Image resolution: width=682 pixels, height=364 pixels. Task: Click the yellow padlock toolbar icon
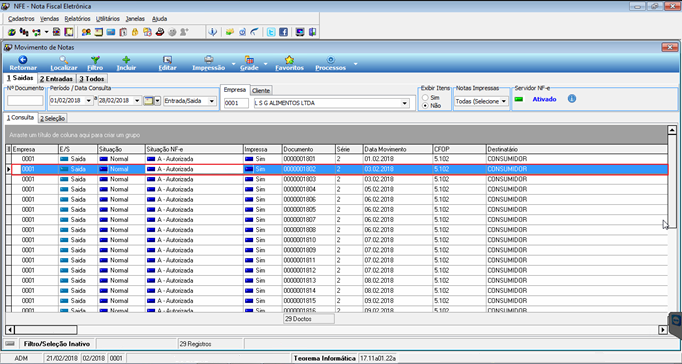pos(135,32)
